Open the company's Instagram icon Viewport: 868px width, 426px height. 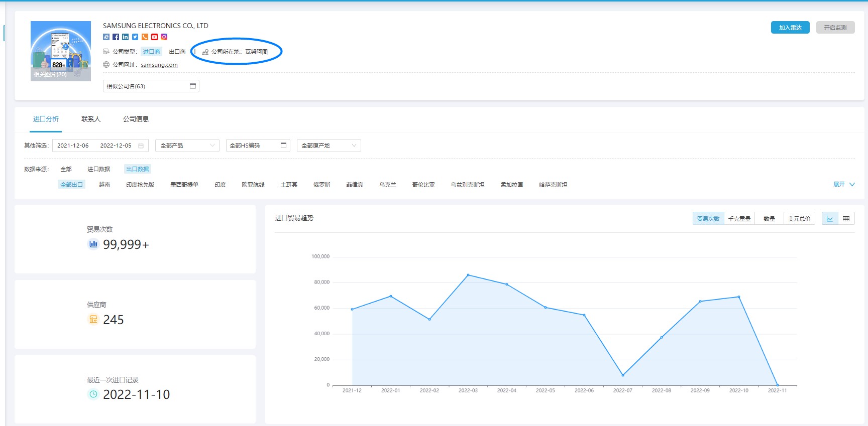[164, 37]
